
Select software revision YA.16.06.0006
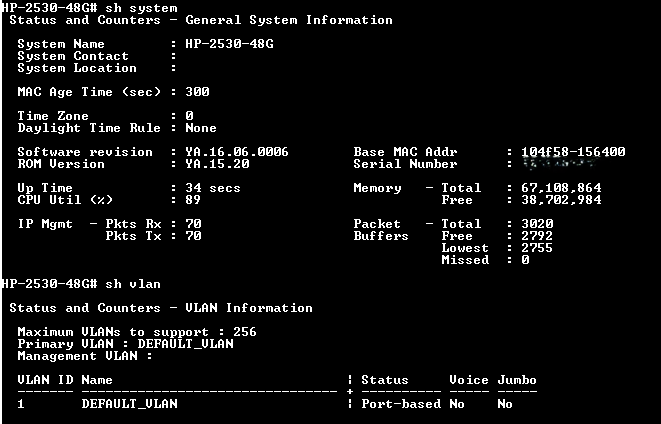click(x=237, y=152)
